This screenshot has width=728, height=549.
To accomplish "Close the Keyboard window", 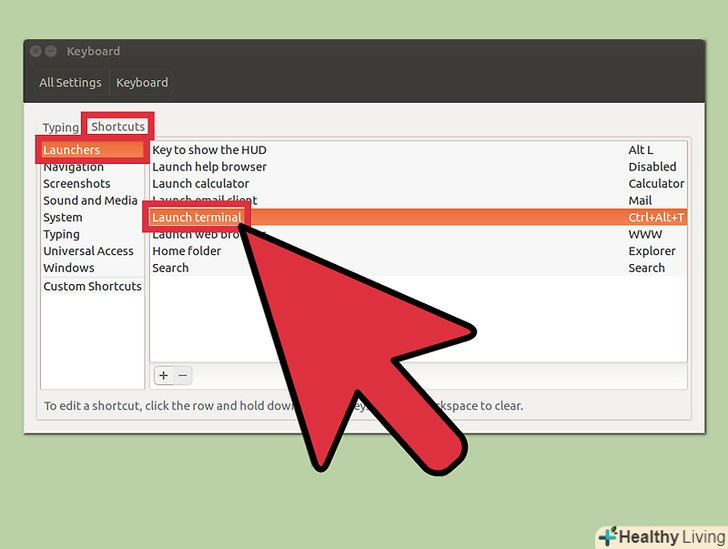I will 36,51.
